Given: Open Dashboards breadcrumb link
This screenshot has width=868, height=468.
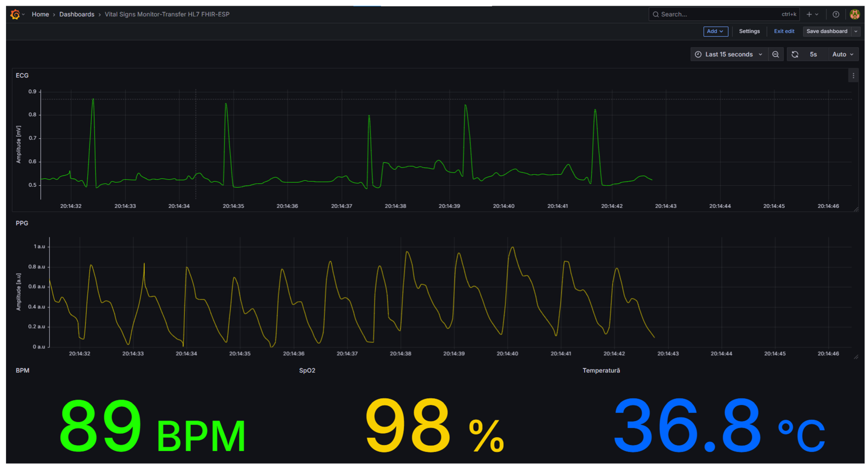Looking at the screenshot, I should click(76, 14).
